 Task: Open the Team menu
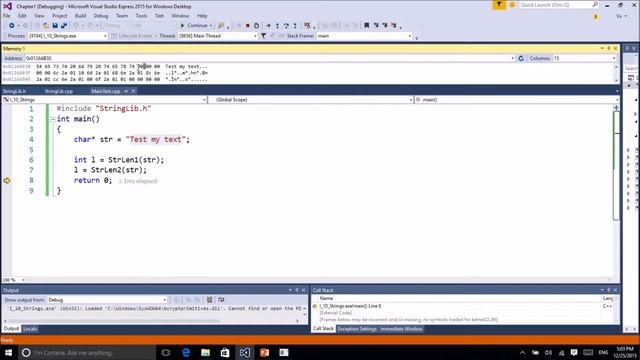(122, 16)
